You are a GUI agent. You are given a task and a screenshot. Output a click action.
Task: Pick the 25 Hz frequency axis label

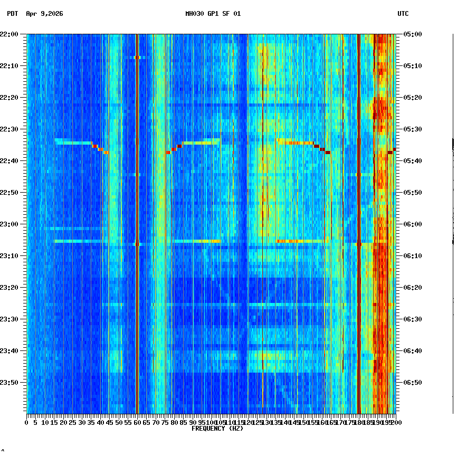click(x=72, y=423)
